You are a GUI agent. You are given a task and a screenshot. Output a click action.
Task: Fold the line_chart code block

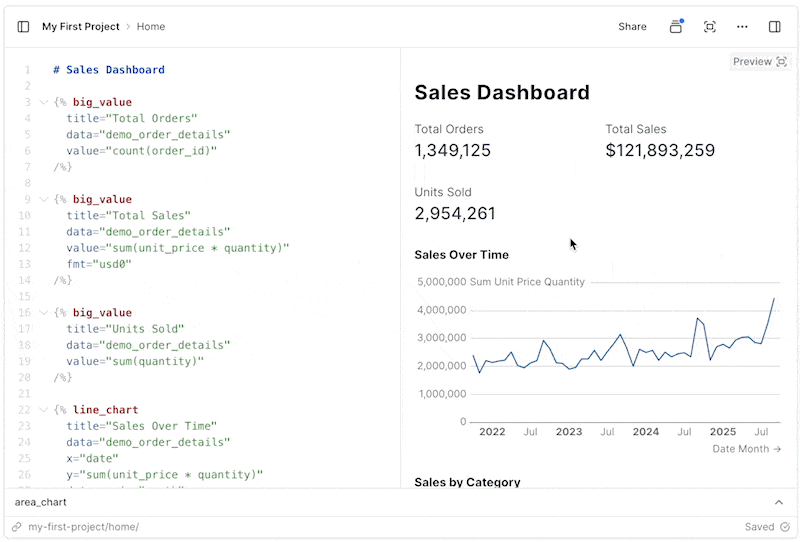43,410
